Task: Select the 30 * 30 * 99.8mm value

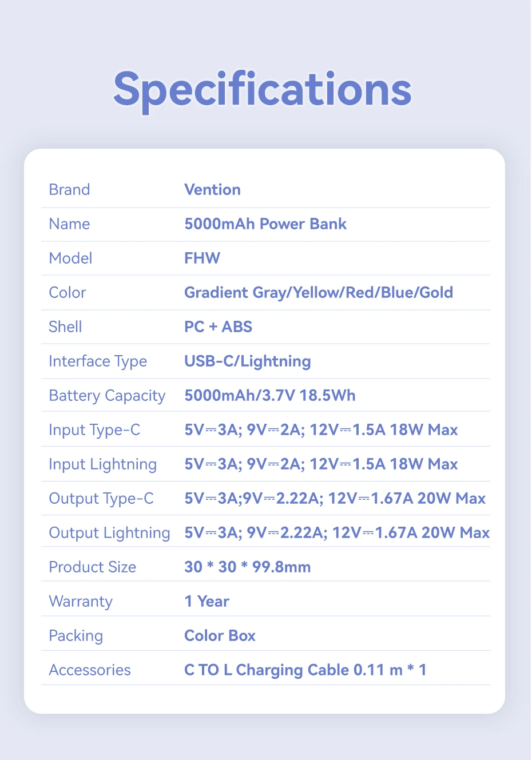Action: point(248,567)
